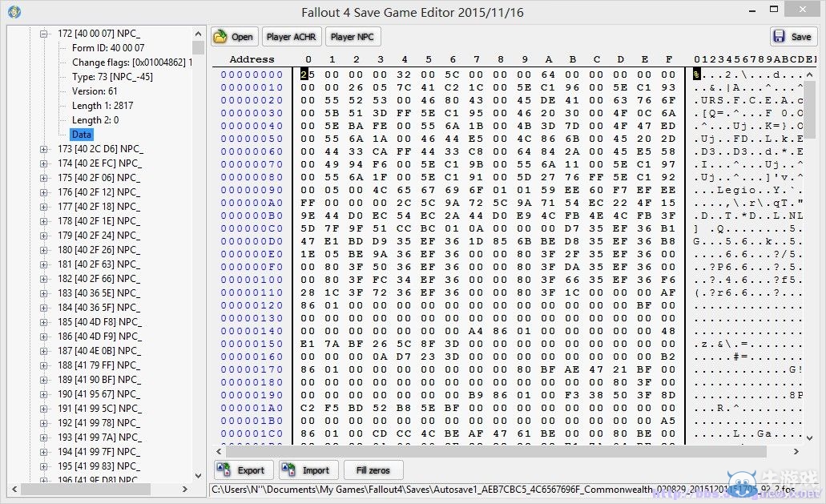Close the Fallout 4 Save Game Editor

[x=802, y=9]
